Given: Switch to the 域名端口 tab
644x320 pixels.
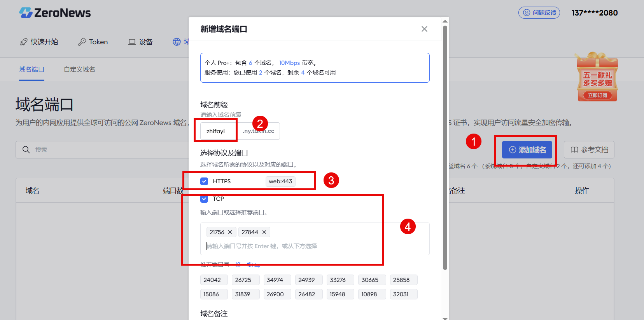Looking at the screenshot, I should (31, 70).
